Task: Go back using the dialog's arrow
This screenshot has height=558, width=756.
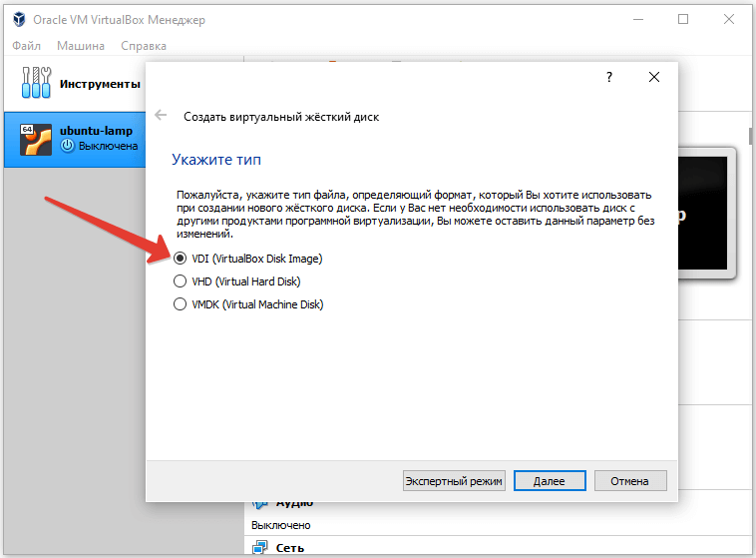Action: click(x=161, y=116)
